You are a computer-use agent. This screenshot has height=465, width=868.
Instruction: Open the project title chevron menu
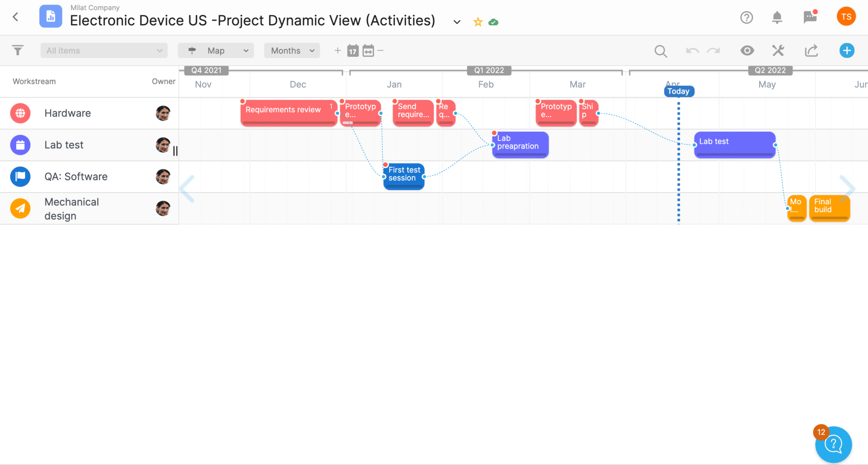click(x=456, y=22)
